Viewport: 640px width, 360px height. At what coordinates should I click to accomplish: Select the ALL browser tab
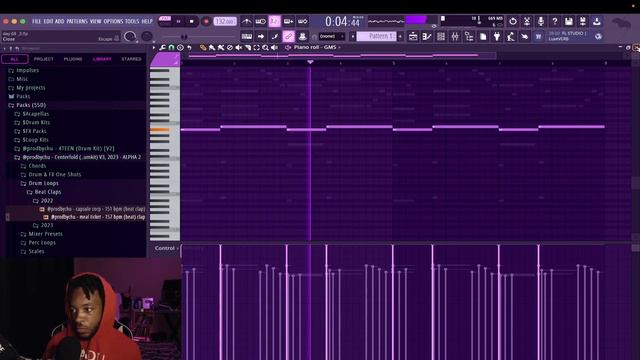15,59
